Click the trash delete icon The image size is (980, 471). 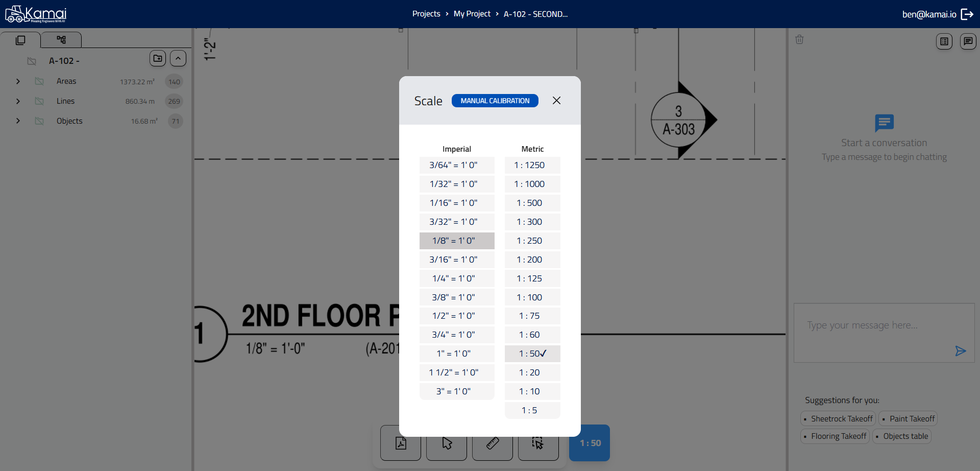click(799, 40)
